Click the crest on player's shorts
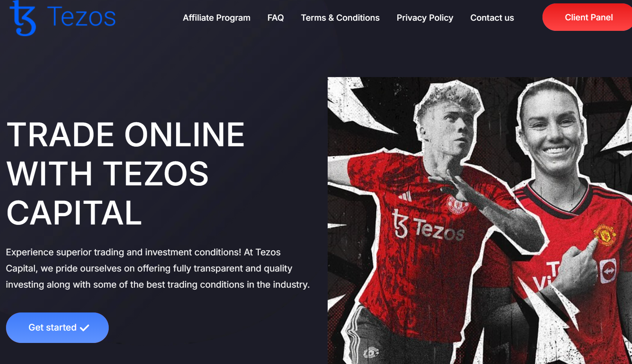Image resolution: width=632 pixels, height=364 pixels. (371, 352)
